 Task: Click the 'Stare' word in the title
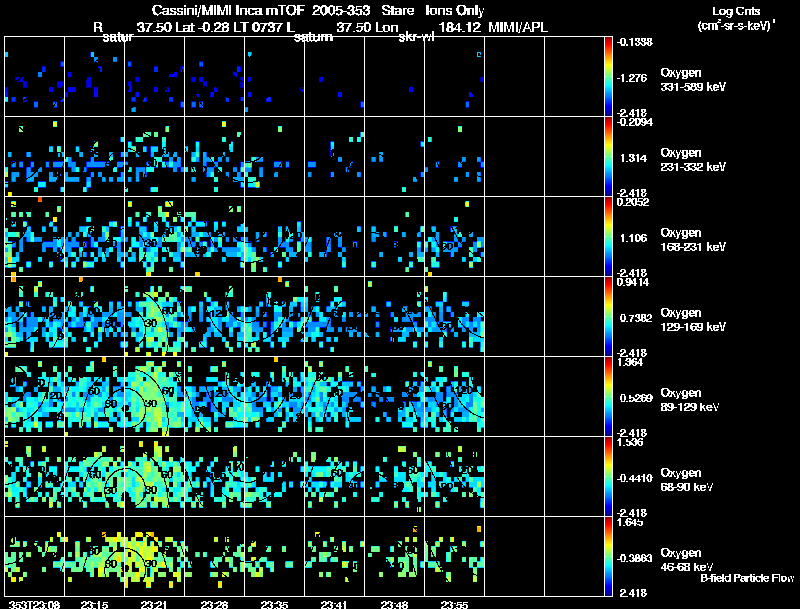pyautogui.click(x=397, y=11)
